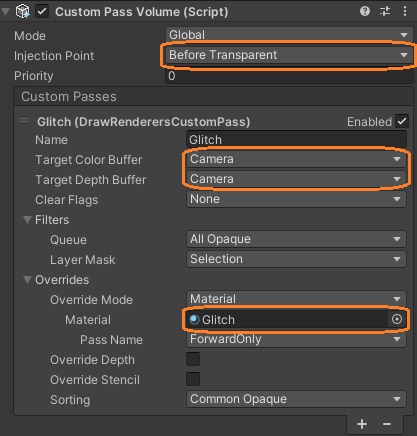This screenshot has width=417, height=436.
Task: Open object picker for Glitch material
Action: point(397,319)
